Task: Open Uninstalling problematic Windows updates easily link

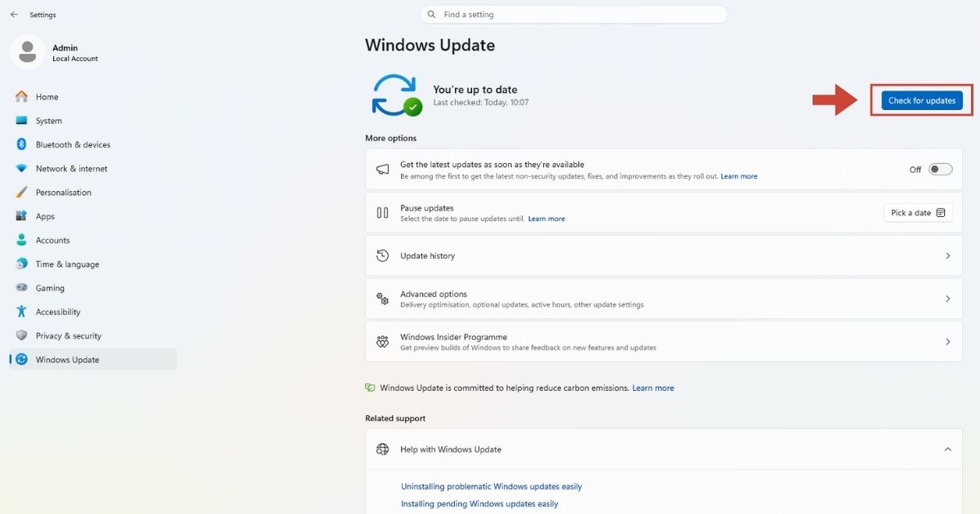Action: pyautogui.click(x=492, y=486)
